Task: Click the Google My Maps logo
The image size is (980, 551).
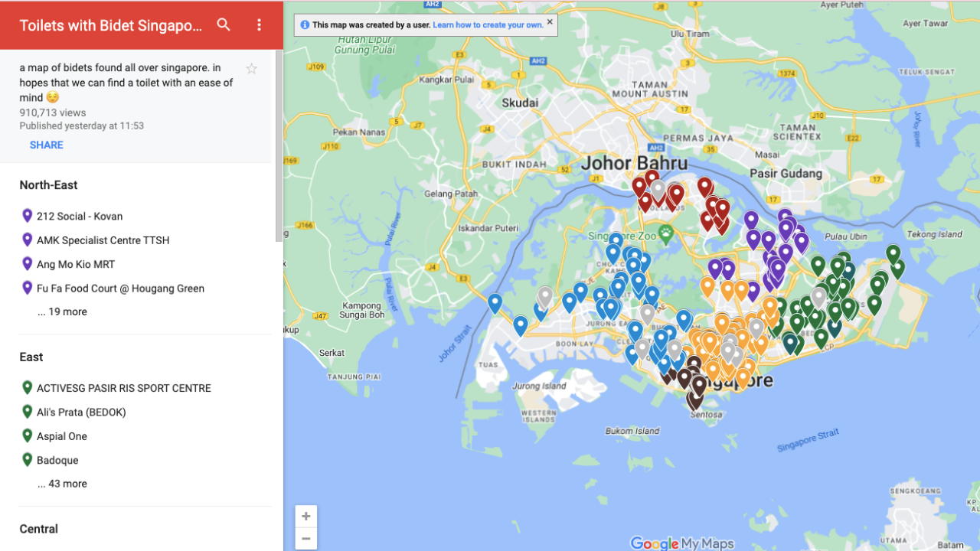Action: coord(681,543)
